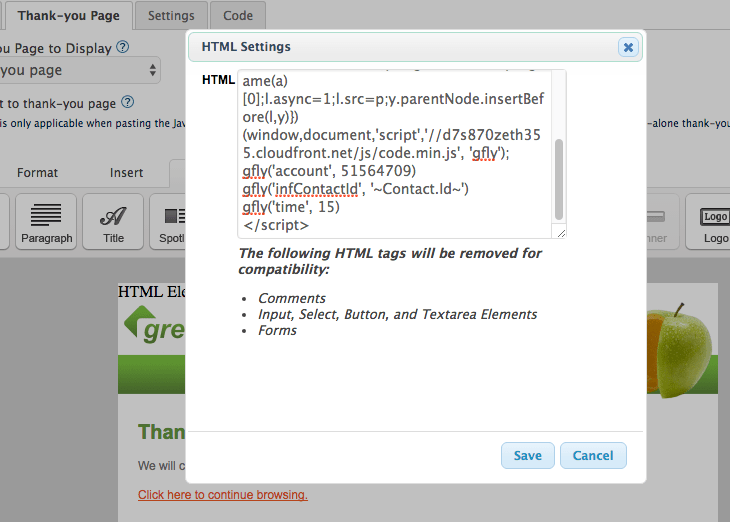Click inside the HTML code textarea
Image resolution: width=730 pixels, height=522 pixels.
tap(395, 154)
